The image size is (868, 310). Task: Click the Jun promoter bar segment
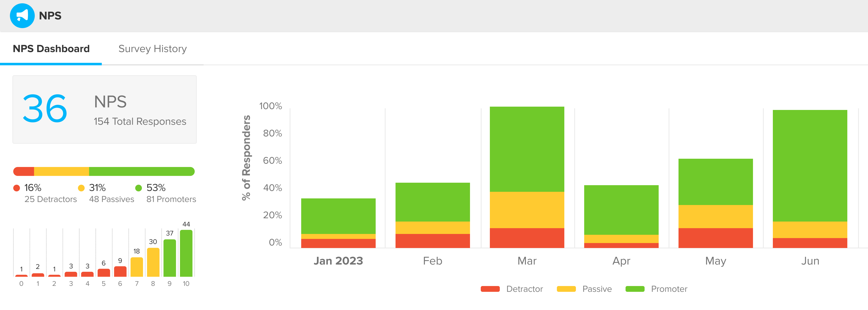pyautogui.click(x=810, y=166)
